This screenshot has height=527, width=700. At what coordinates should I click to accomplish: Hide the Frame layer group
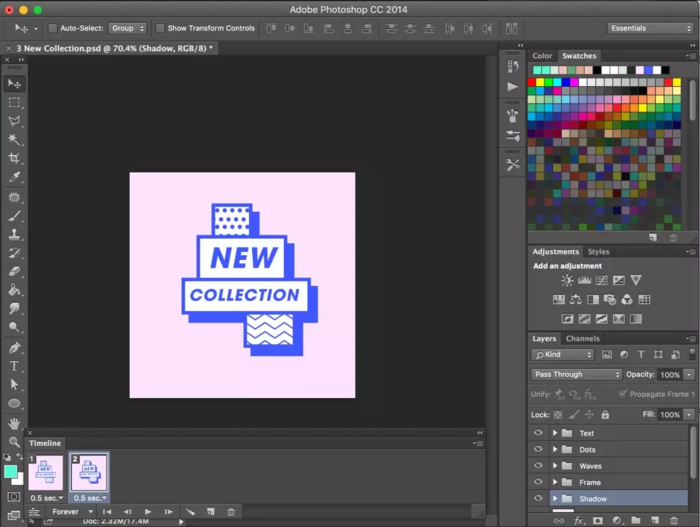(x=538, y=482)
